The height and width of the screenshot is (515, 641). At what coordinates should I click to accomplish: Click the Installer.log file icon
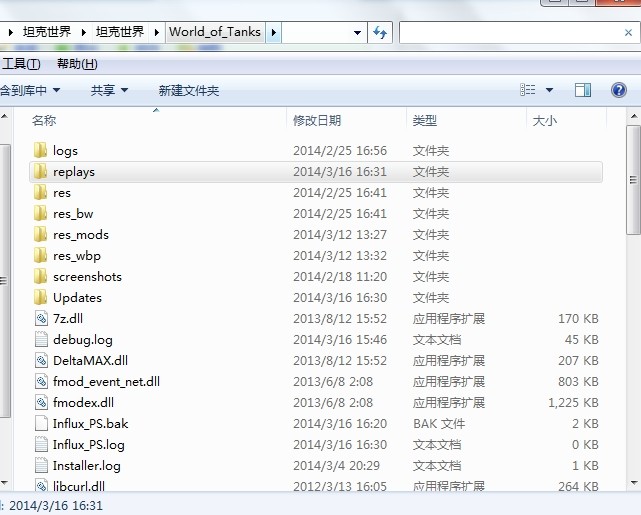pyautogui.click(x=41, y=466)
